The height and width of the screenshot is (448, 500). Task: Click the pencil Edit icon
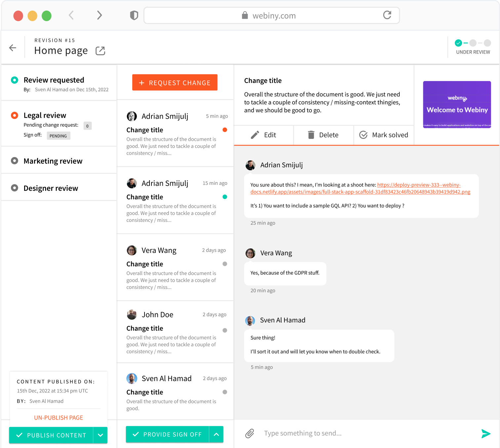(255, 135)
